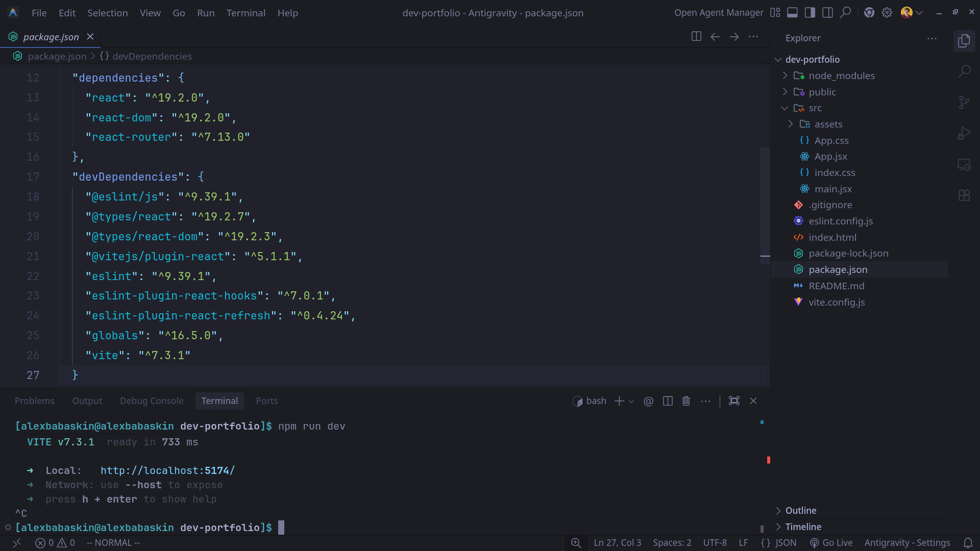Click the editor minimap scroll slider

[x=765, y=204]
